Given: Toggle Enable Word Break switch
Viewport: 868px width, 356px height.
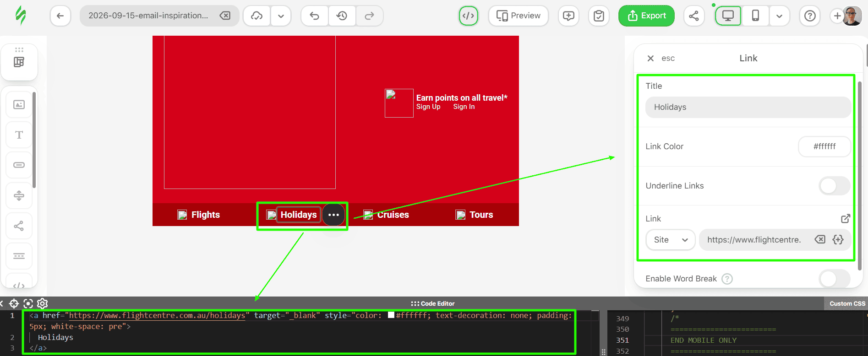Looking at the screenshot, I should pos(834,279).
